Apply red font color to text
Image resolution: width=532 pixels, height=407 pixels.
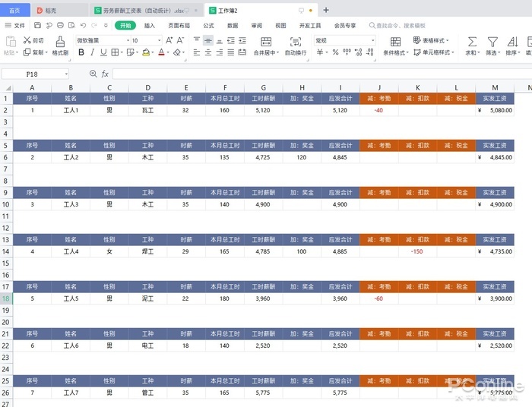[x=161, y=52]
